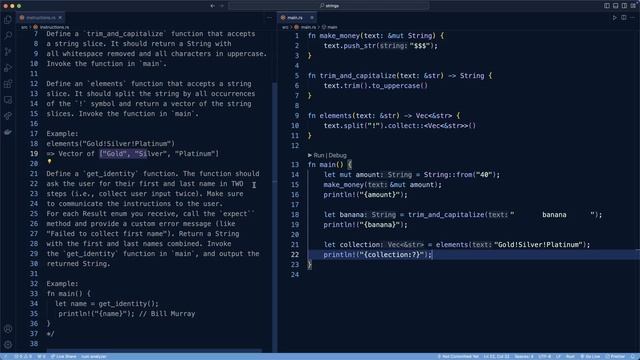Click the Debug code lens above fn main
Screen dimensions: 640x360
click(x=338, y=156)
